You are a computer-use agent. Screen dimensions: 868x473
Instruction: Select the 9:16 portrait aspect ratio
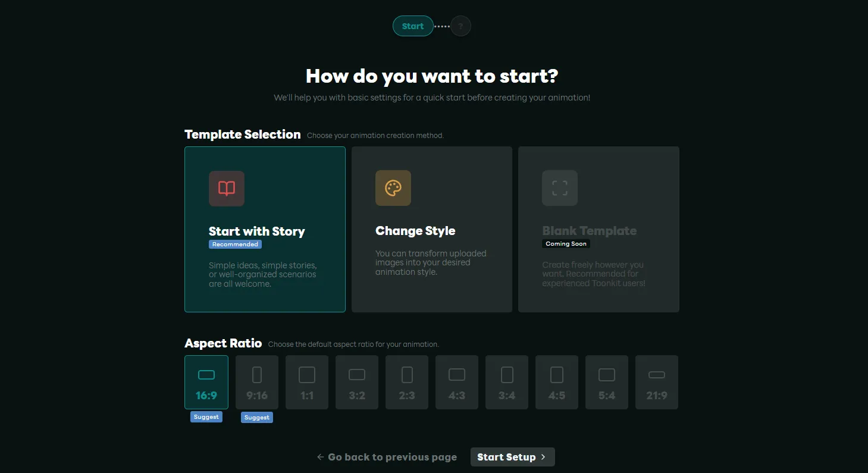tap(257, 382)
